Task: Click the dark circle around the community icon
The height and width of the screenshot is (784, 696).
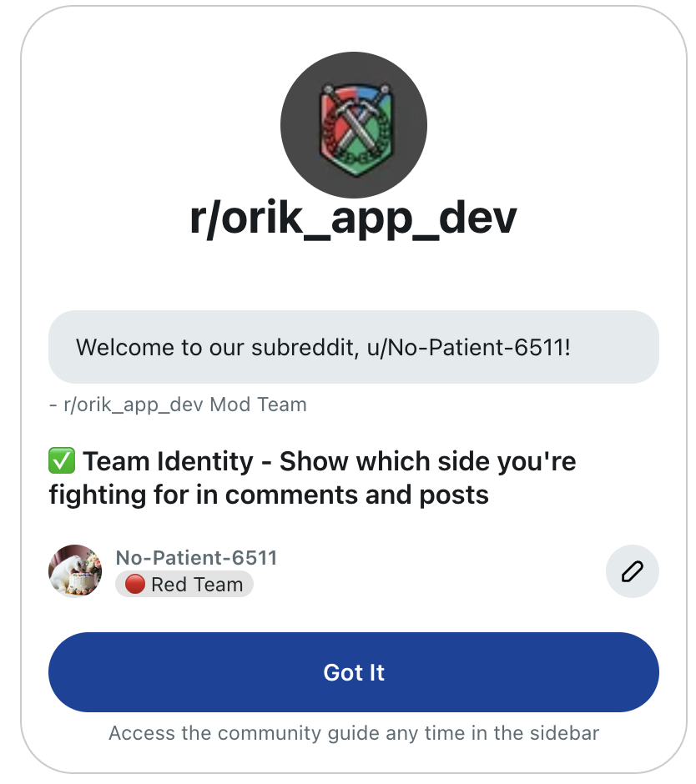Action: (354, 125)
